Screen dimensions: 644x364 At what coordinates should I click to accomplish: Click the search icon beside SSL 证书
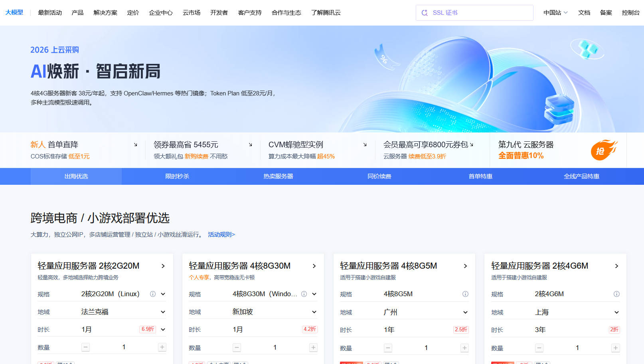[x=425, y=13]
